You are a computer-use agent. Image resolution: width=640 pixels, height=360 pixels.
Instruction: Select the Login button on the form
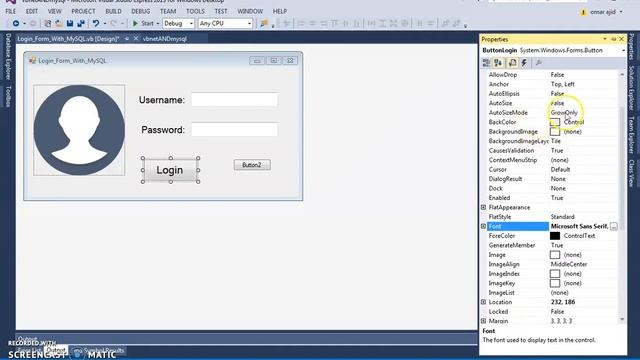pyautogui.click(x=170, y=170)
